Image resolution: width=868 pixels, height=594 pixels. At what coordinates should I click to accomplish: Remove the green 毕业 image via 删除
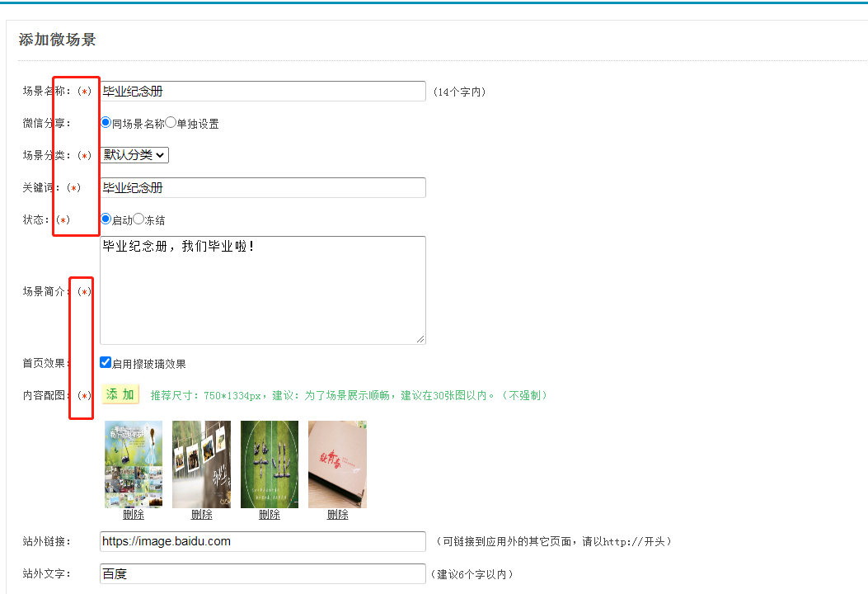click(270, 514)
